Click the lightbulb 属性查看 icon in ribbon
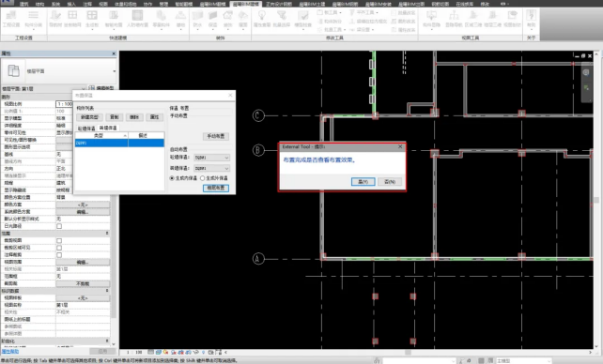Image resolution: width=603 pixels, height=364 pixels. click(262, 19)
